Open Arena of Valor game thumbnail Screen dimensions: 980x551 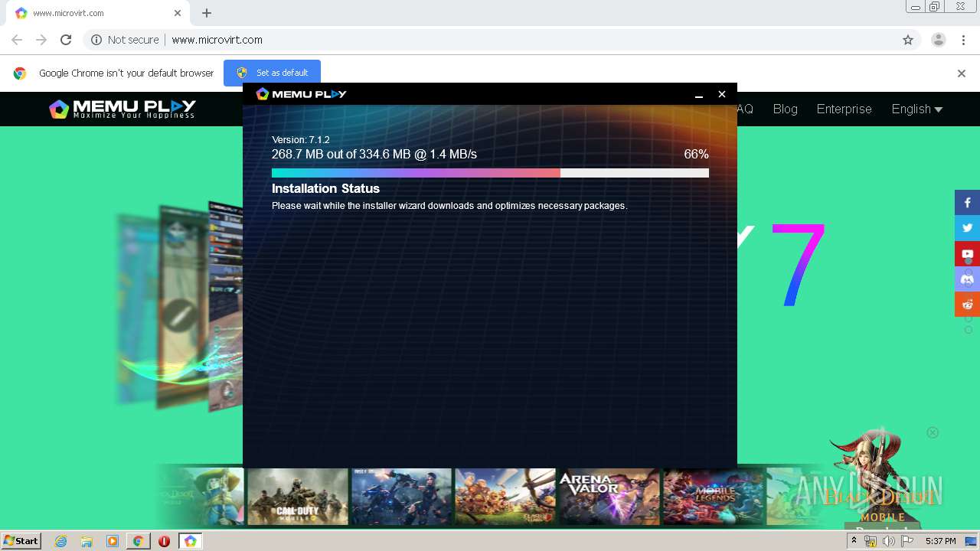609,497
